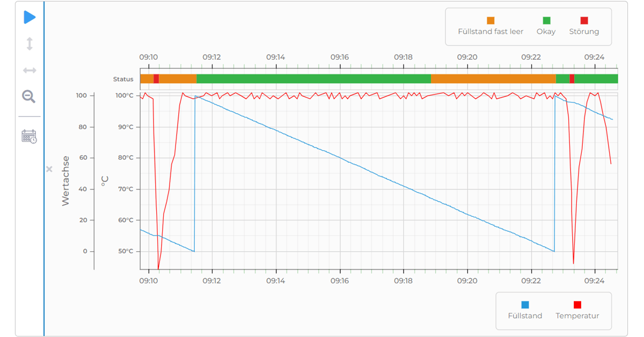
Task: Click the long green Okay status segment
Action: 313,79
